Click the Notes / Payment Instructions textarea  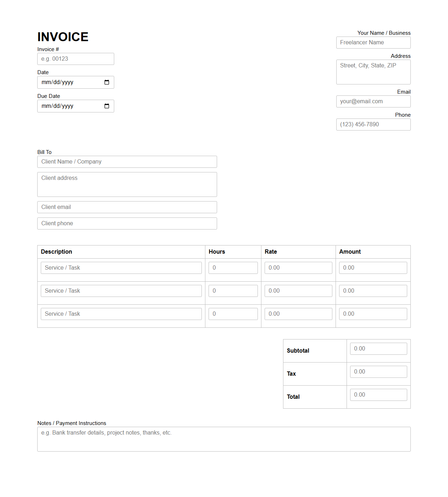pos(223,439)
